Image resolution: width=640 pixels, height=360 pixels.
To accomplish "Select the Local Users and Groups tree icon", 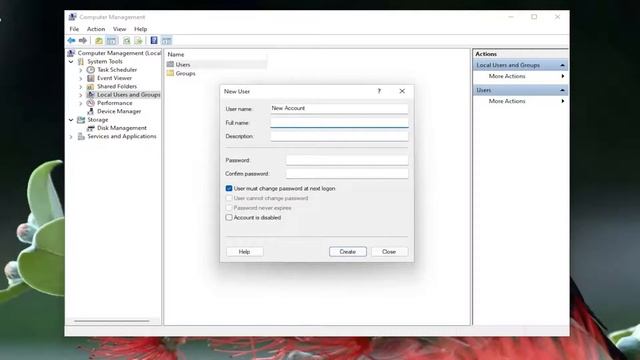I will pos(91,95).
